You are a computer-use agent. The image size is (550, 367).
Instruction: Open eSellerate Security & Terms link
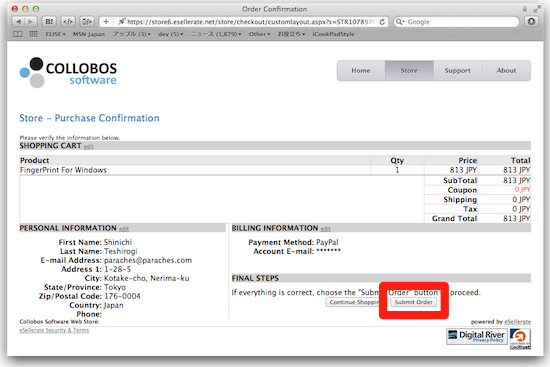point(54,330)
